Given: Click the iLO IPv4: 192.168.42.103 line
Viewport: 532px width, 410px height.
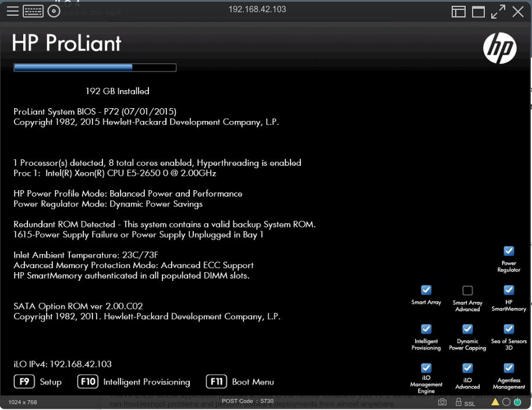Looking at the screenshot, I should [x=62, y=364].
